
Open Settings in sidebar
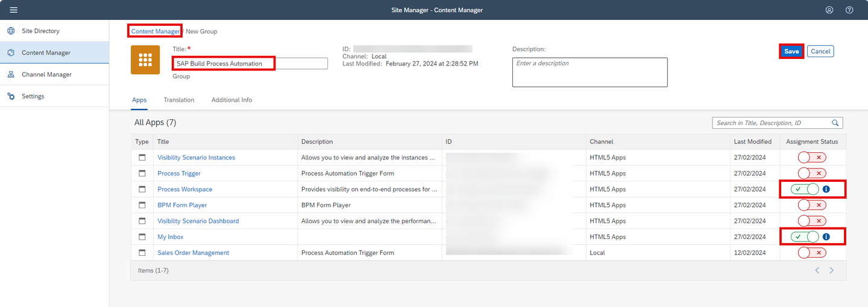[54, 96]
